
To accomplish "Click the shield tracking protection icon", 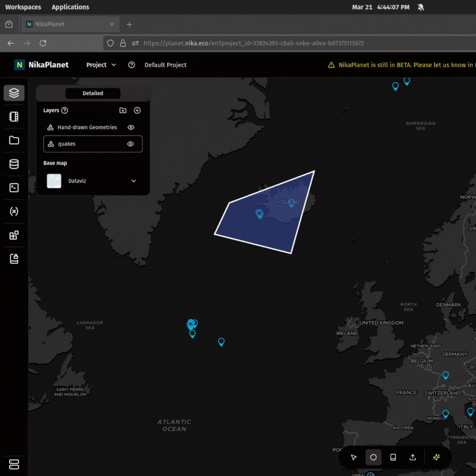I will click(111, 43).
